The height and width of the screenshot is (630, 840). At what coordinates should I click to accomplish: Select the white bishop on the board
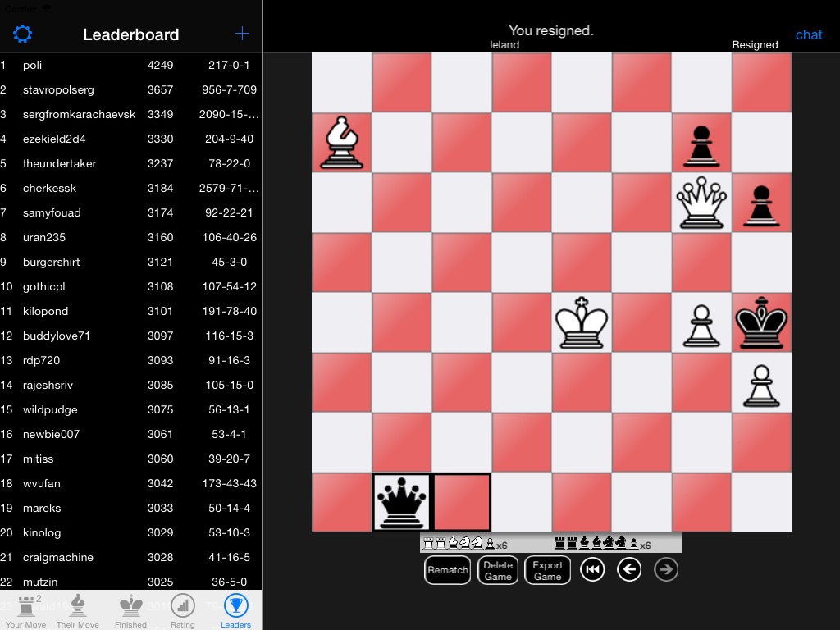point(342,143)
